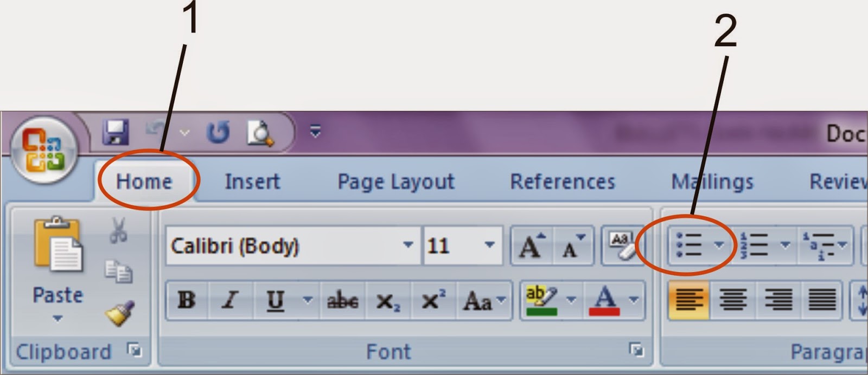This screenshot has height=375, width=868.
Task: Toggle Bold formatting
Action: pyautogui.click(x=187, y=300)
